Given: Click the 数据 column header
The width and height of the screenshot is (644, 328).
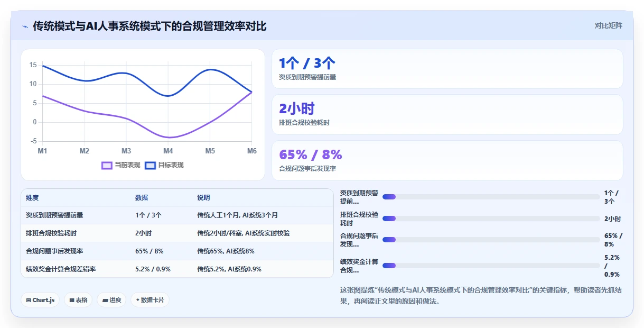Looking at the screenshot, I should tap(142, 197).
